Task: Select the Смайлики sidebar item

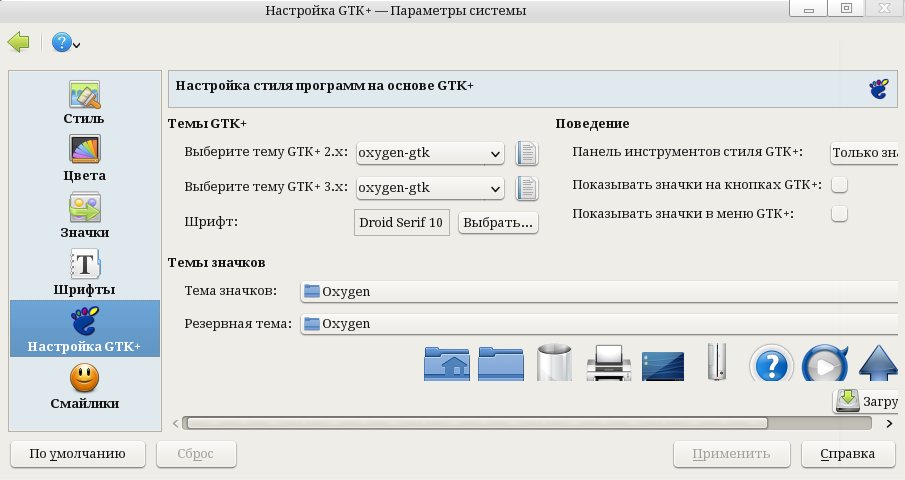Action: tap(84, 387)
